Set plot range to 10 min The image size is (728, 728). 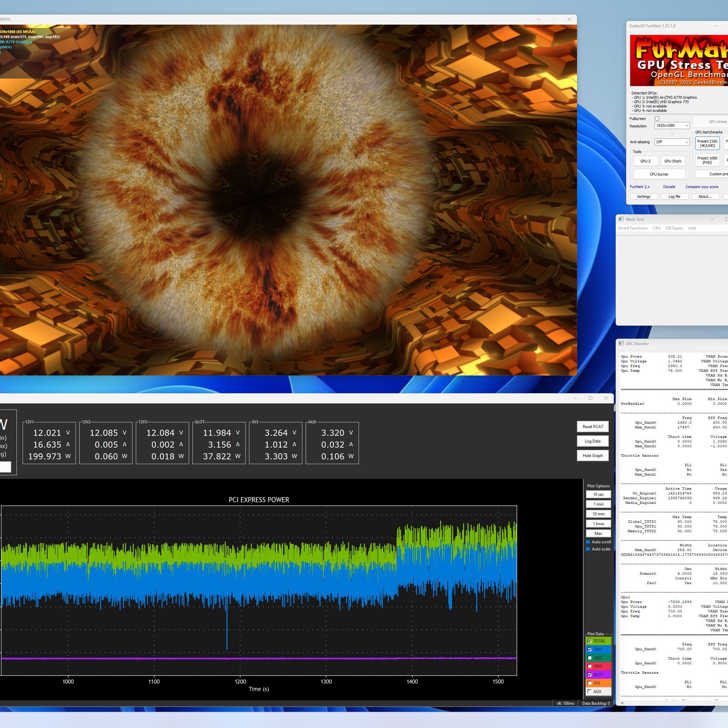pos(598,514)
